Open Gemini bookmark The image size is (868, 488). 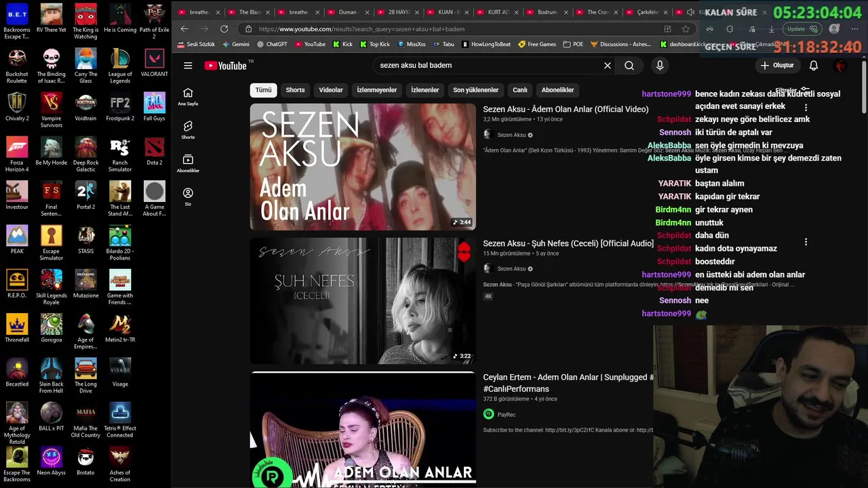236,44
